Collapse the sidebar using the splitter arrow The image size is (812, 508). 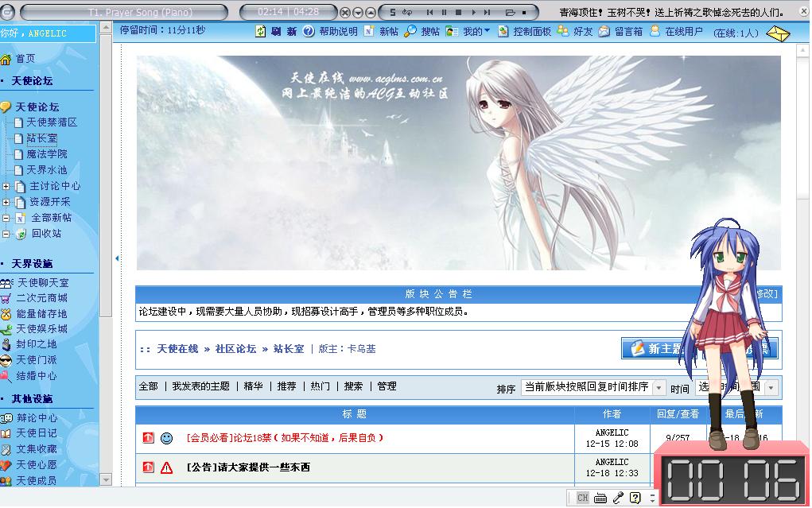tap(117, 258)
